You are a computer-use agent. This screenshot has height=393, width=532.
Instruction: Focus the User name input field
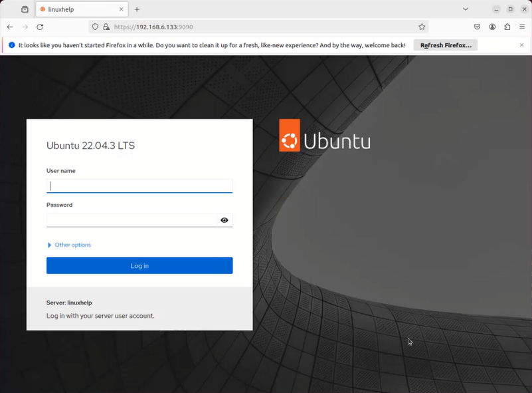139,186
